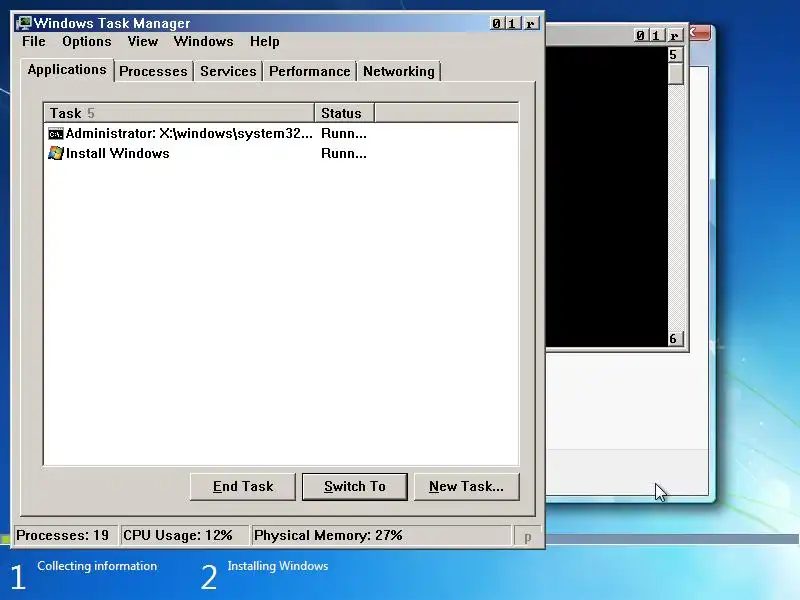This screenshot has height=600, width=800.
Task: Close the Task Manager window
Action: point(531,23)
